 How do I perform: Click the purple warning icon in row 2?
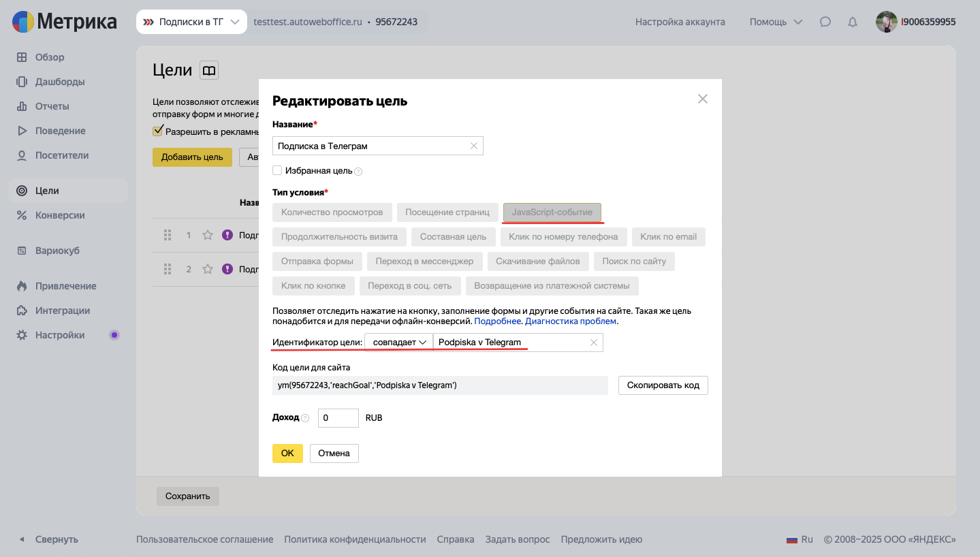pyautogui.click(x=227, y=269)
